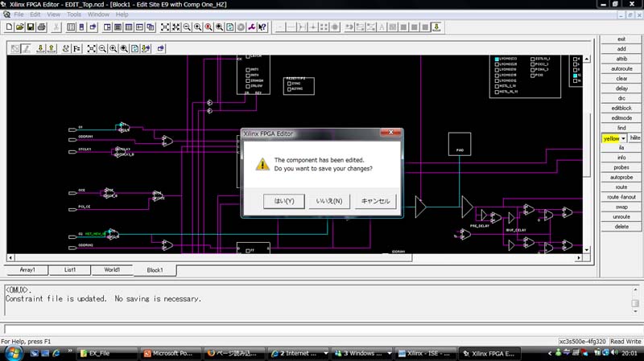Click block toolbar yellow down-arrow apply icon
This screenshot has height=361, width=644.
click(x=41, y=49)
